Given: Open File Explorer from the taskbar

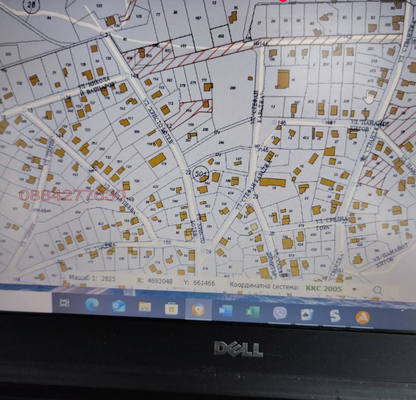Looking at the screenshot, I should [145, 307].
